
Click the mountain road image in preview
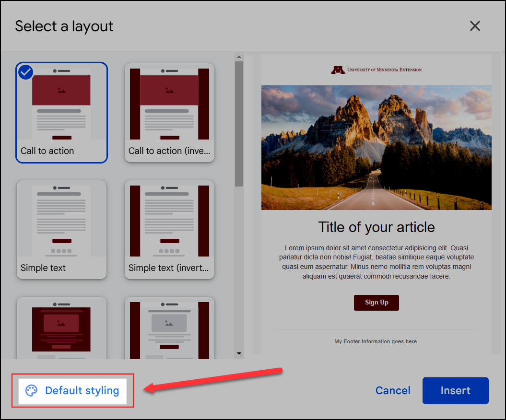(x=377, y=147)
